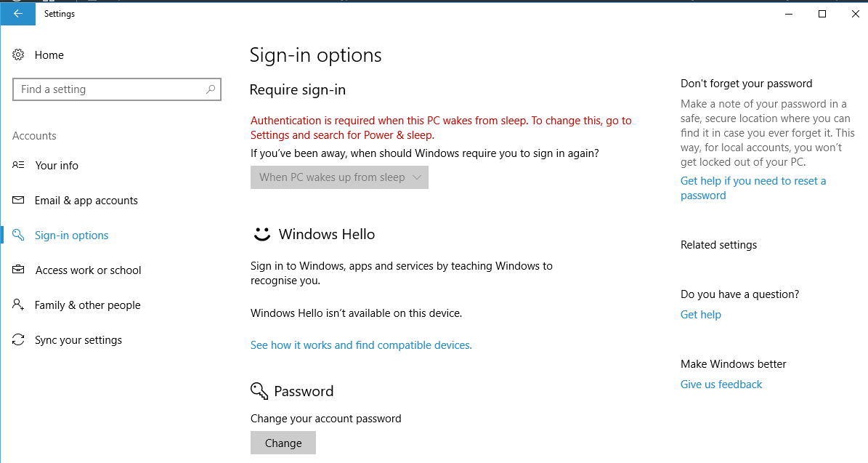Image resolution: width=868 pixels, height=463 pixels.
Task: Click the Change password button
Action: [x=283, y=443]
